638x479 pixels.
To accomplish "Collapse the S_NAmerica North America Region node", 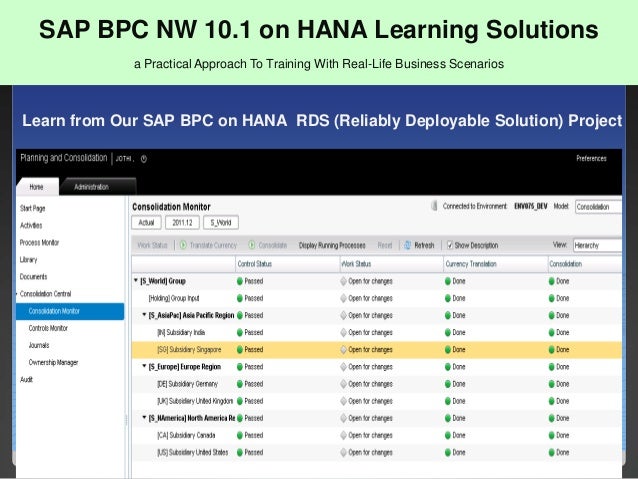I will click(144, 417).
